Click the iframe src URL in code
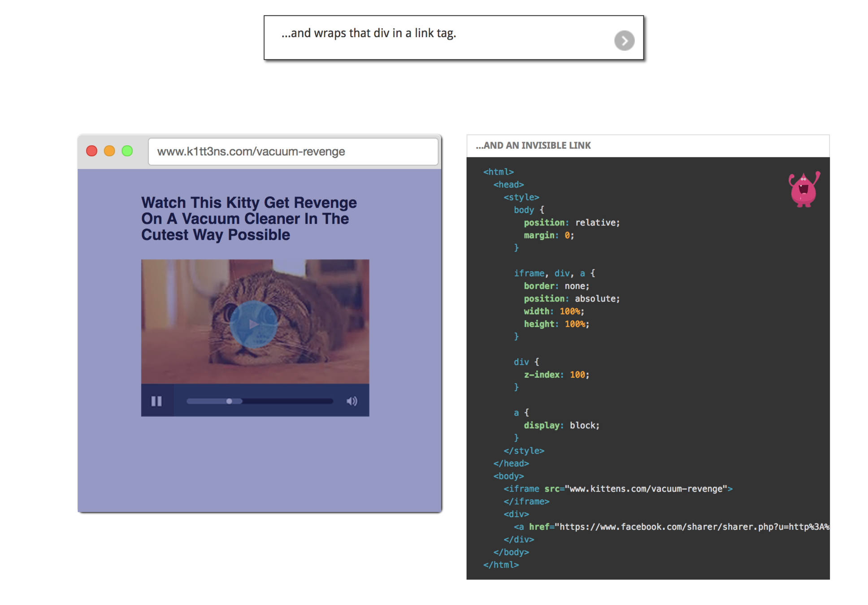 coord(646,489)
